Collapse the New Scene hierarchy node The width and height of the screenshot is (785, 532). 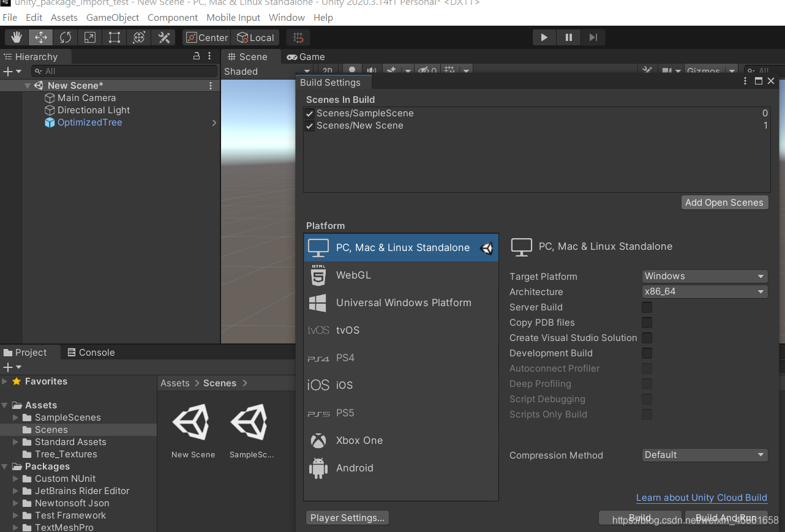28,86
